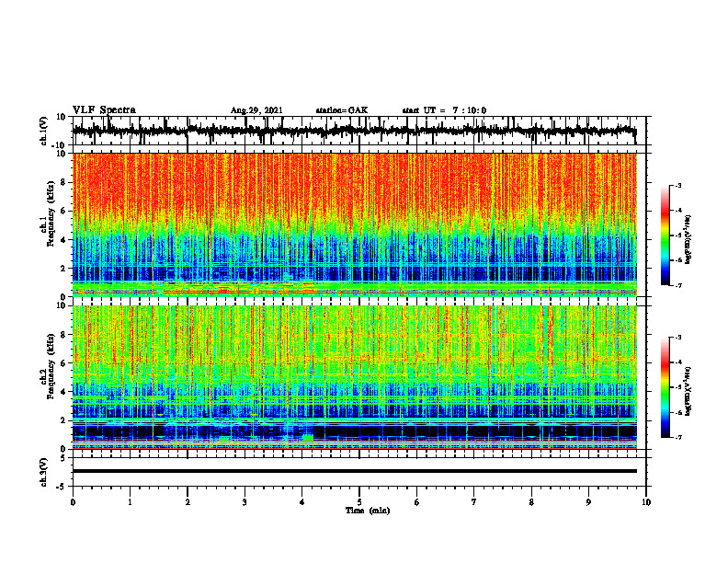The image size is (728, 563).
Task: Click the "8" tick on the time axis
Action: coord(531,502)
